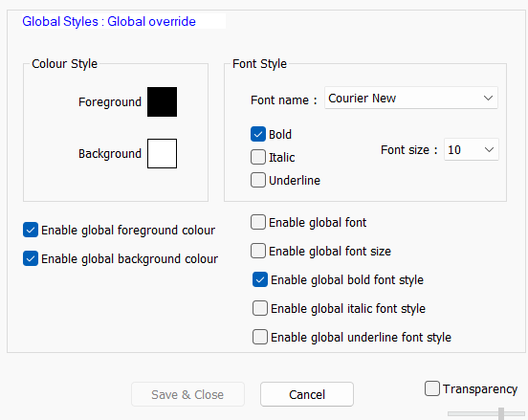Open the Font name dropdown
The image size is (528, 420).
(410, 98)
